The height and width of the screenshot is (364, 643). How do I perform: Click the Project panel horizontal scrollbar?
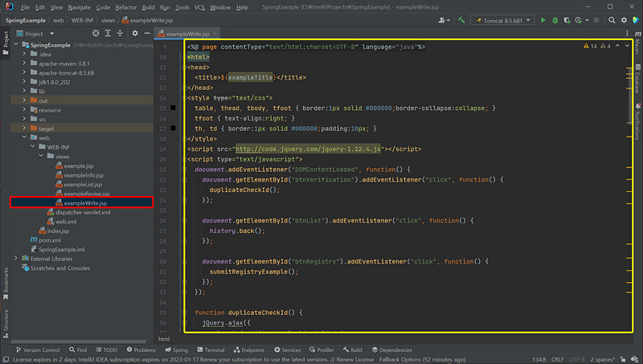pyautogui.click(x=78, y=341)
